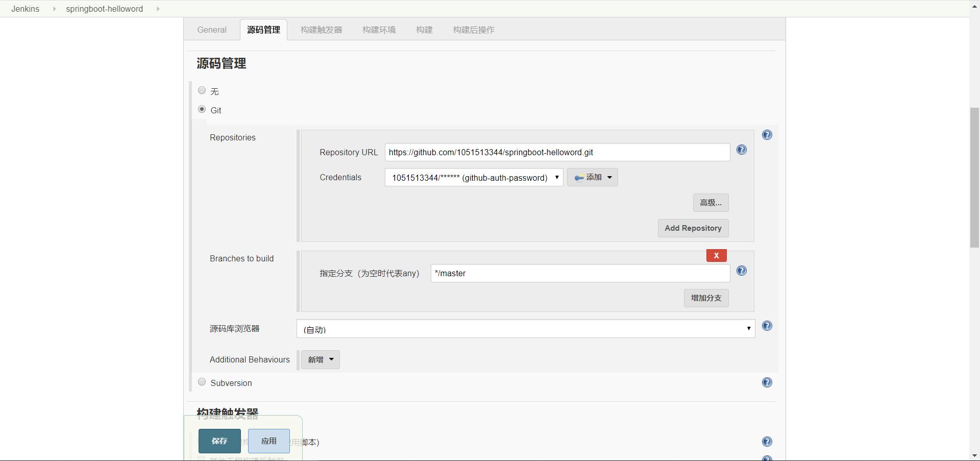Show help icon on Subversion row
980x461 pixels.
click(x=767, y=382)
